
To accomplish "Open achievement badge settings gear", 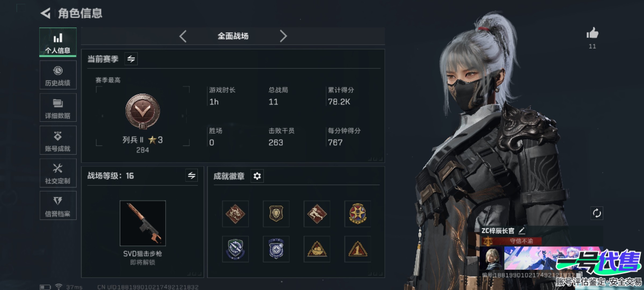I will click(x=257, y=176).
